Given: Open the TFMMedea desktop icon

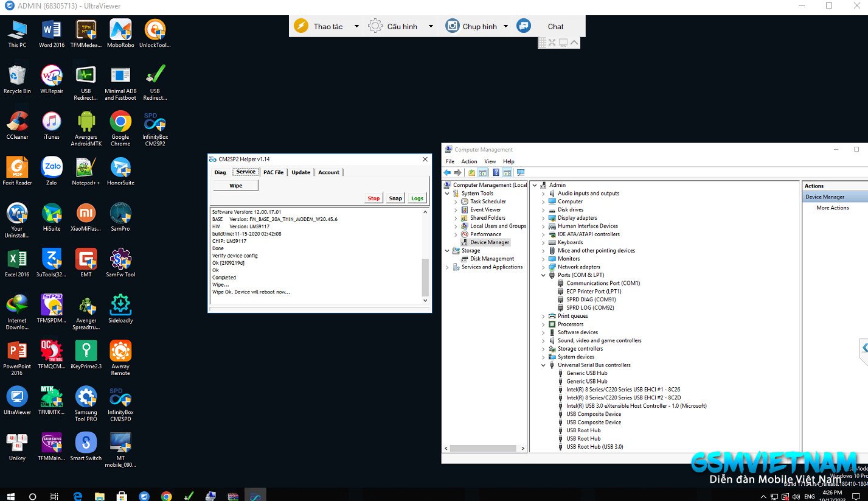Looking at the screenshot, I should point(86,33).
